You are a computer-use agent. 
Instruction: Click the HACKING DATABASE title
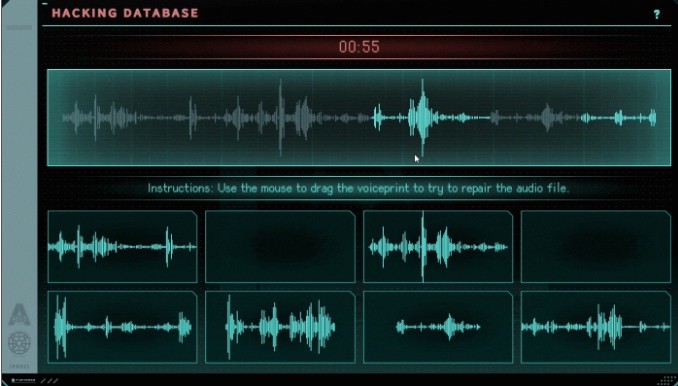click(125, 13)
